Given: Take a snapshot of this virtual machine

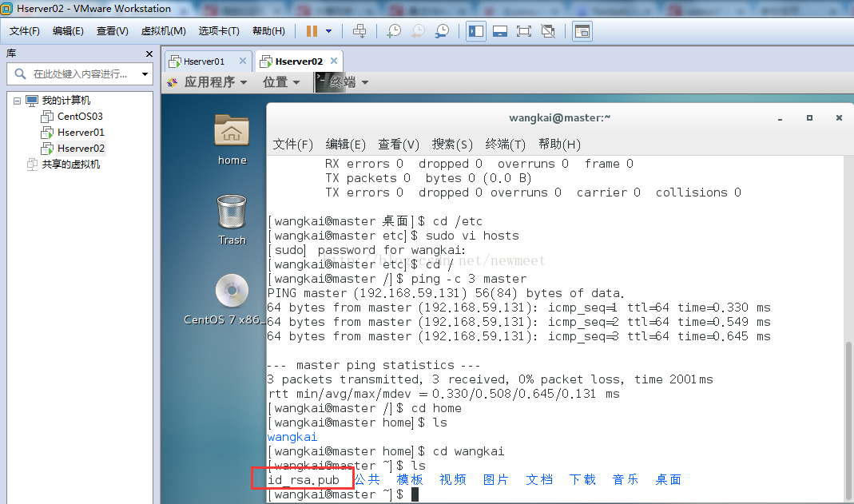Looking at the screenshot, I should [x=394, y=31].
